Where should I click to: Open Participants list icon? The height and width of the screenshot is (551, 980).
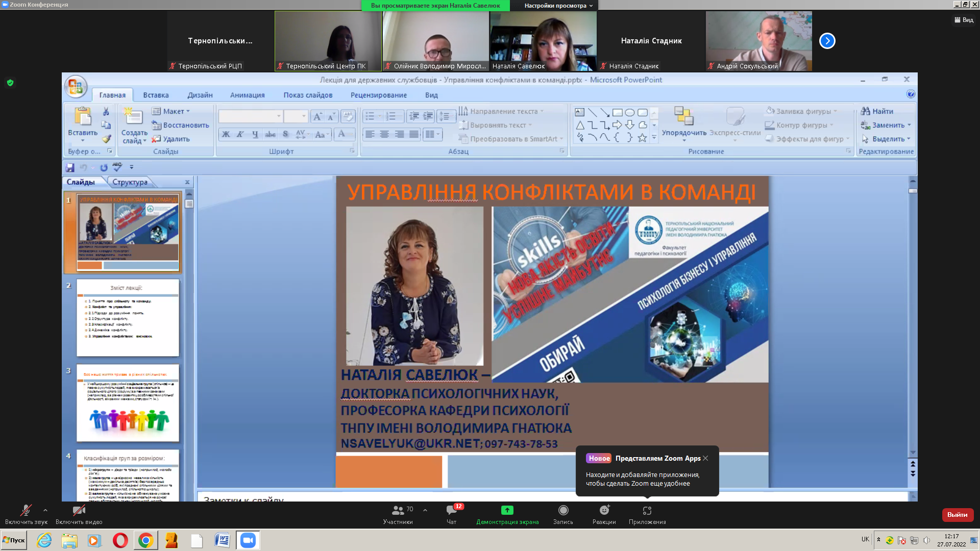coord(398,511)
